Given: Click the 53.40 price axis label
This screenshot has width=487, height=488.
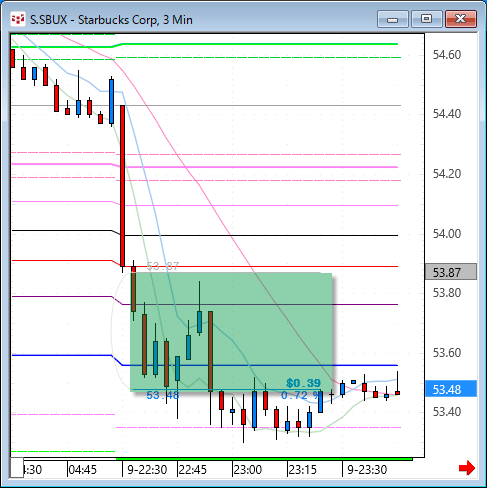Looking at the screenshot, I should pos(447,412).
